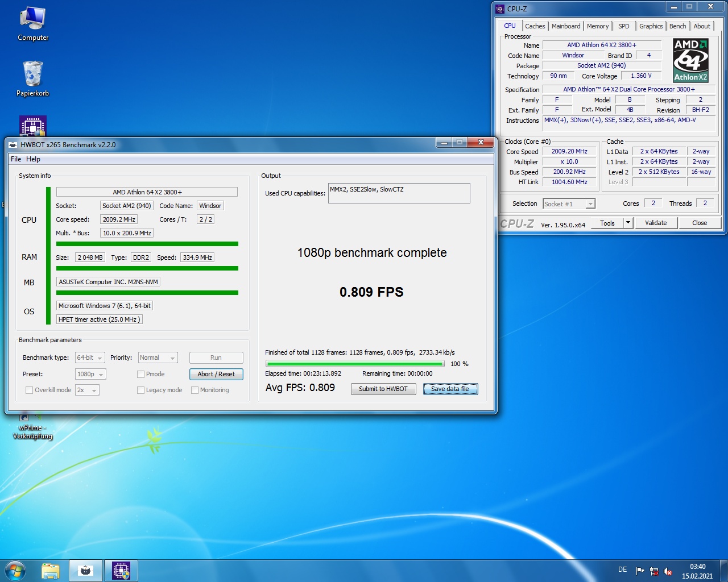This screenshot has width=728, height=582.
Task: Switch to the Graphics tab in CPU-Z
Action: (651, 26)
